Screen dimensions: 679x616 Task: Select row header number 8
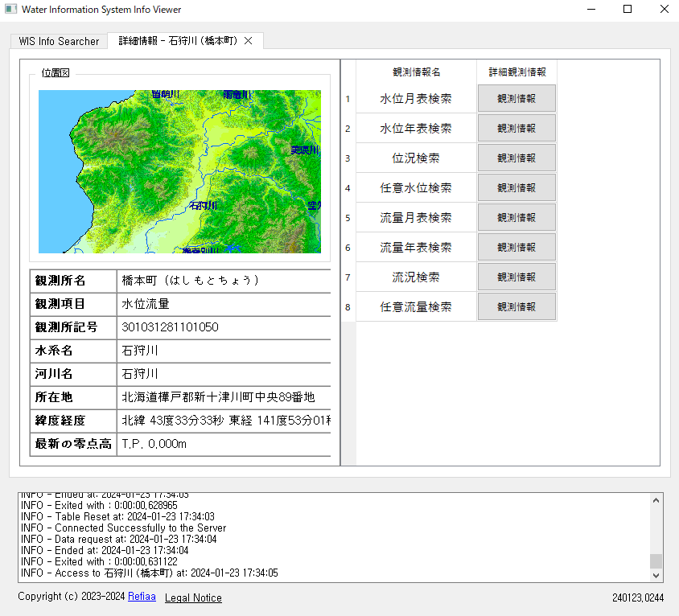tap(348, 307)
